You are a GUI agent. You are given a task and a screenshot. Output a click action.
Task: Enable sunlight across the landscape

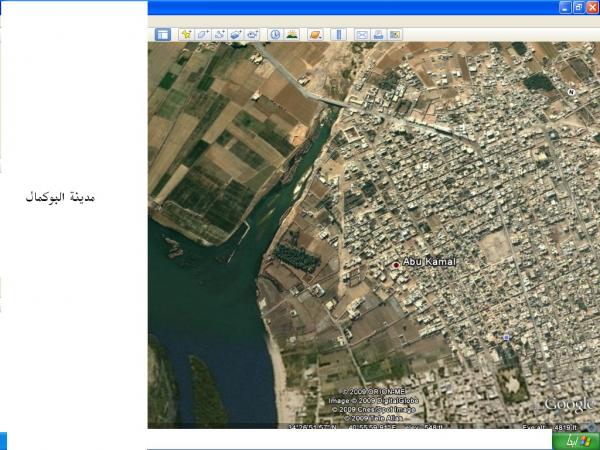tap(292, 34)
